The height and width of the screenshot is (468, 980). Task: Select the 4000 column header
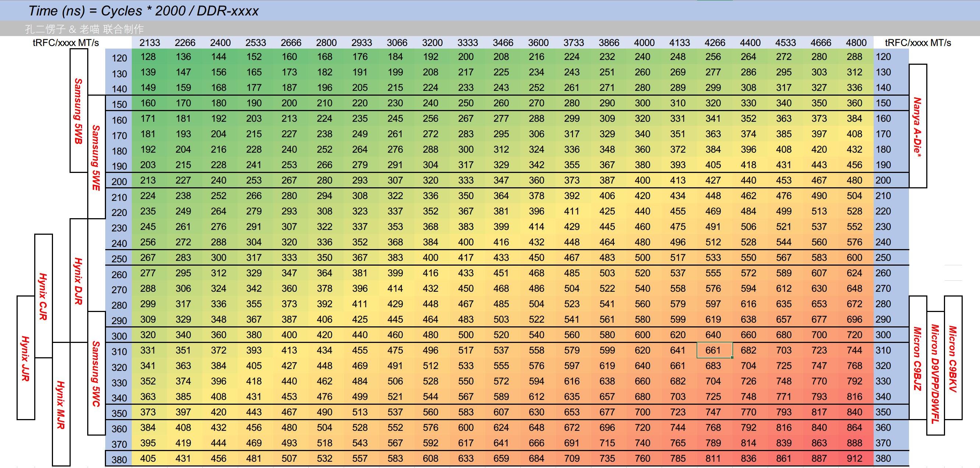(644, 43)
